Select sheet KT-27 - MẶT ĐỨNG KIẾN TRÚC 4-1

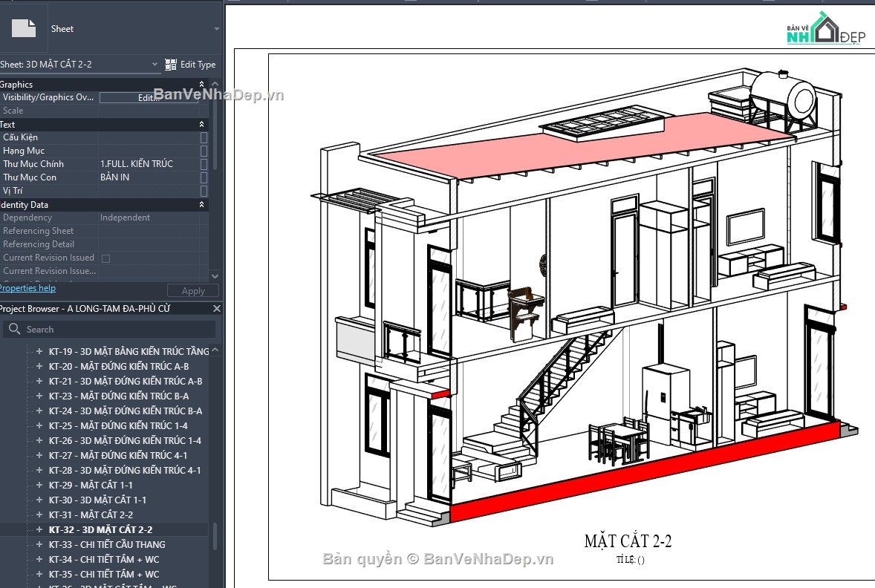coord(118,455)
